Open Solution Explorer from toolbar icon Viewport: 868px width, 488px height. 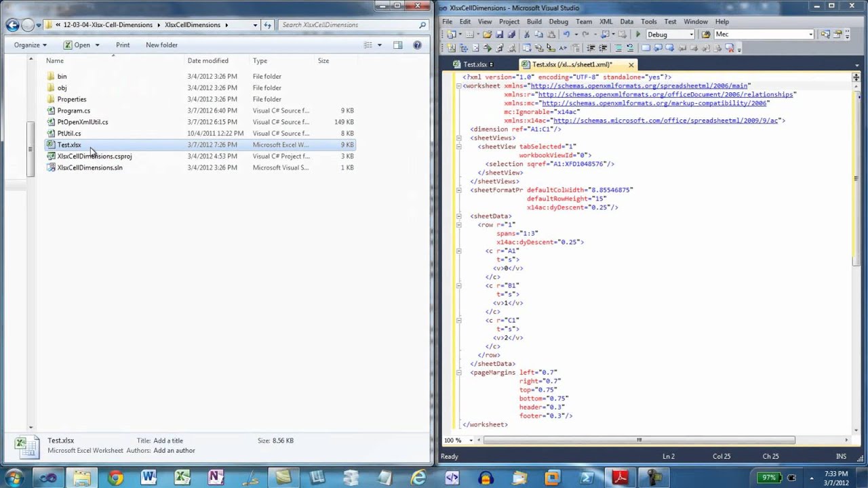(x=825, y=34)
